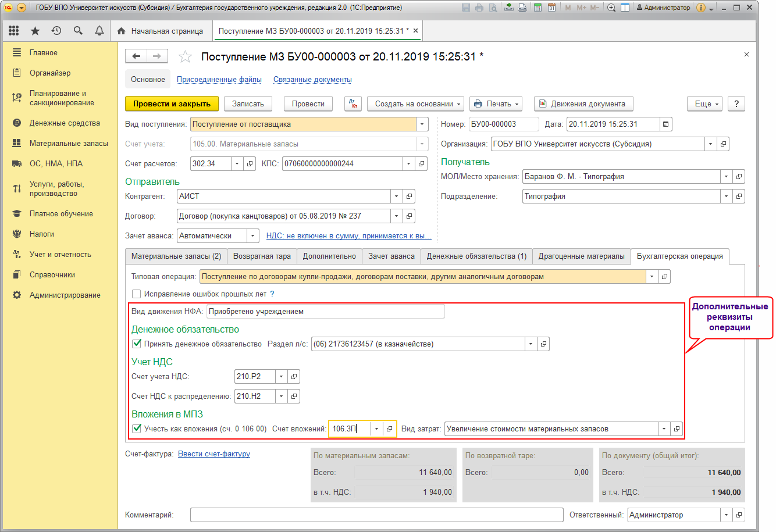Open the Организация record button

(x=723, y=144)
